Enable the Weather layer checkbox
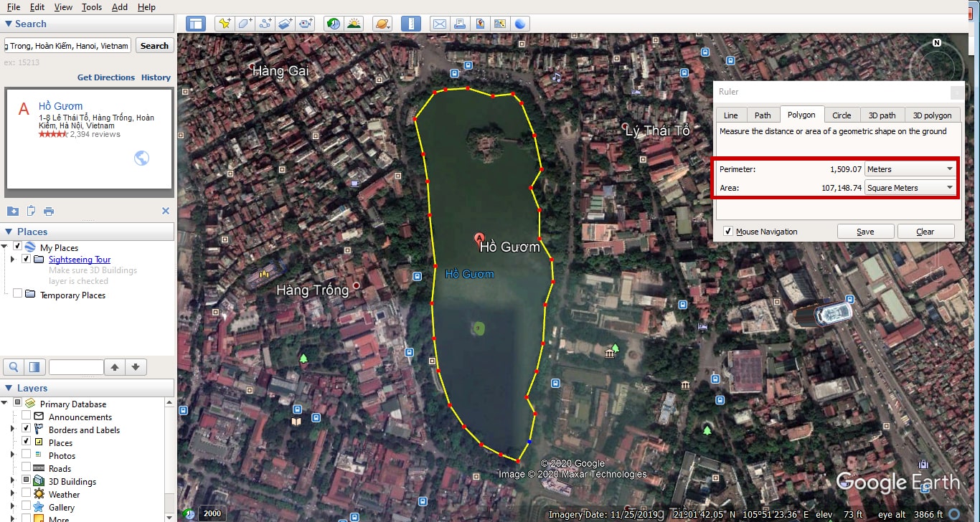This screenshot has height=522, width=980. click(x=27, y=493)
